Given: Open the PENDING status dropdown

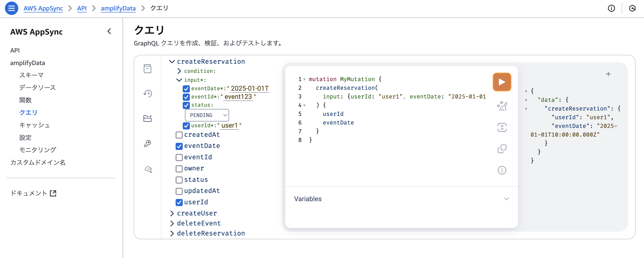Looking at the screenshot, I should point(207,115).
